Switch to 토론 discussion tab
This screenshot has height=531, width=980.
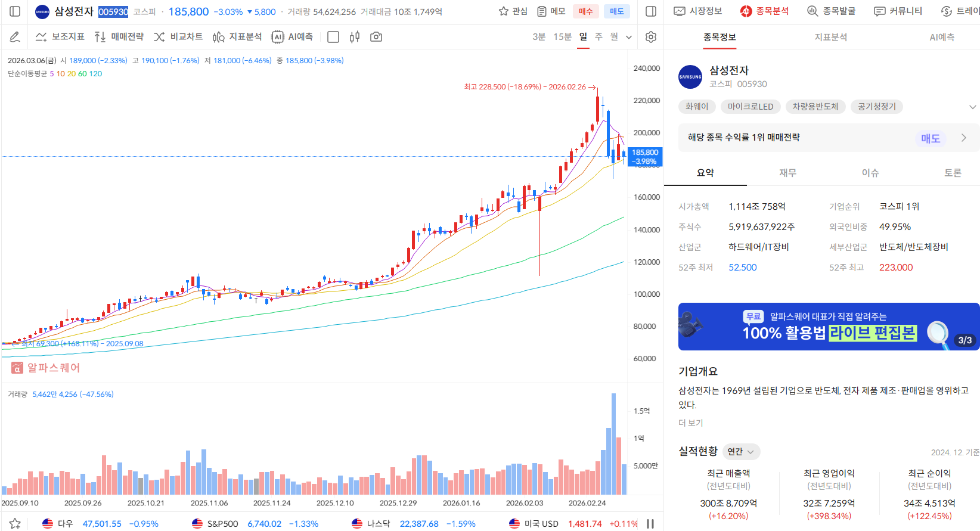pyautogui.click(x=953, y=173)
